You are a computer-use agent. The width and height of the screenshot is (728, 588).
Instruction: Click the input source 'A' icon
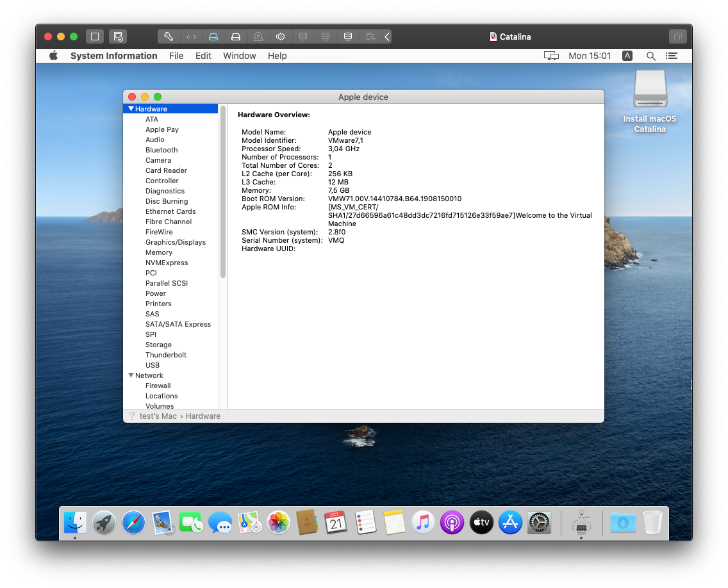click(627, 56)
